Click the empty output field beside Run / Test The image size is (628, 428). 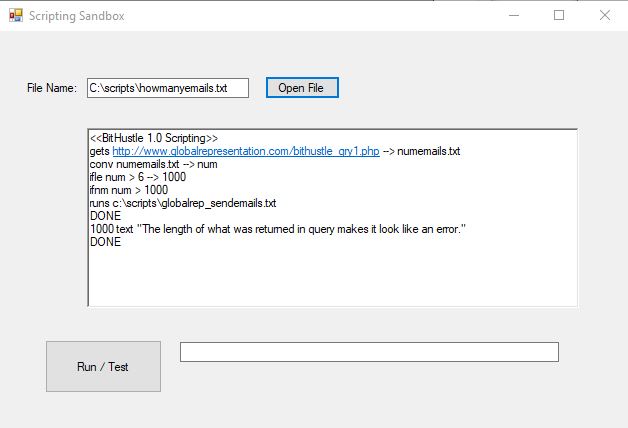pyautogui.click(x=369, y=352)
